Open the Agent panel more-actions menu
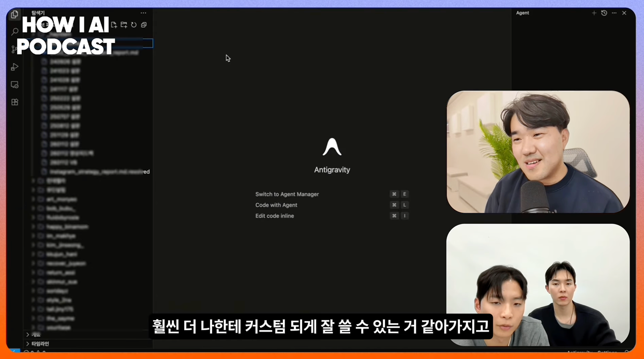Viewport: 644px width, 359px height. coord(613,12)
